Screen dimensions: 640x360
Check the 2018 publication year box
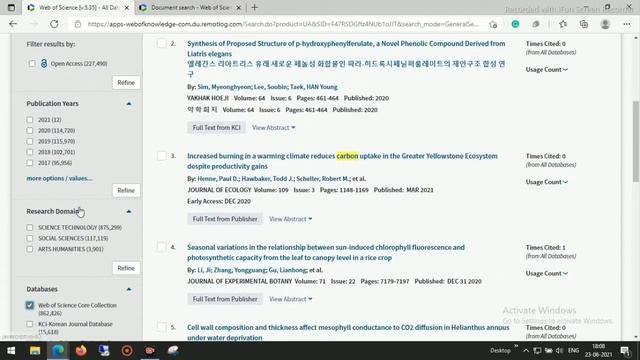pyautogui.click(x=30, y=152)
